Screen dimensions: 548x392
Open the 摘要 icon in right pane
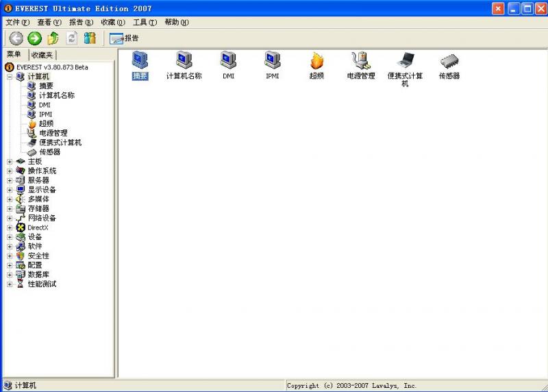tap(140, 66)
